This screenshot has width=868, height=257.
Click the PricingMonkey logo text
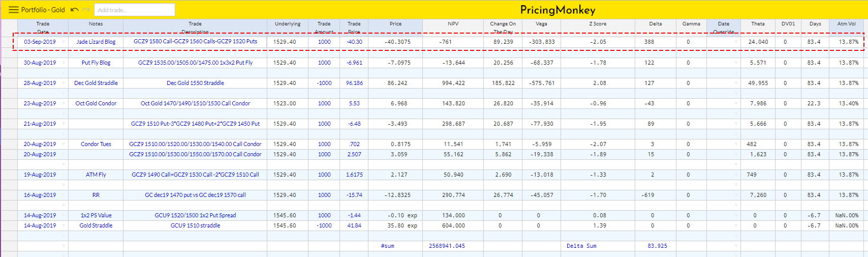pyautogui.click(x=557, y=10)
